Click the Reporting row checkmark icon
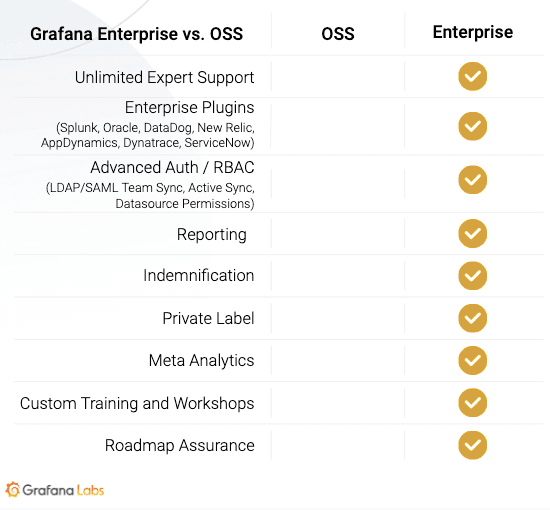 [472, 234]
